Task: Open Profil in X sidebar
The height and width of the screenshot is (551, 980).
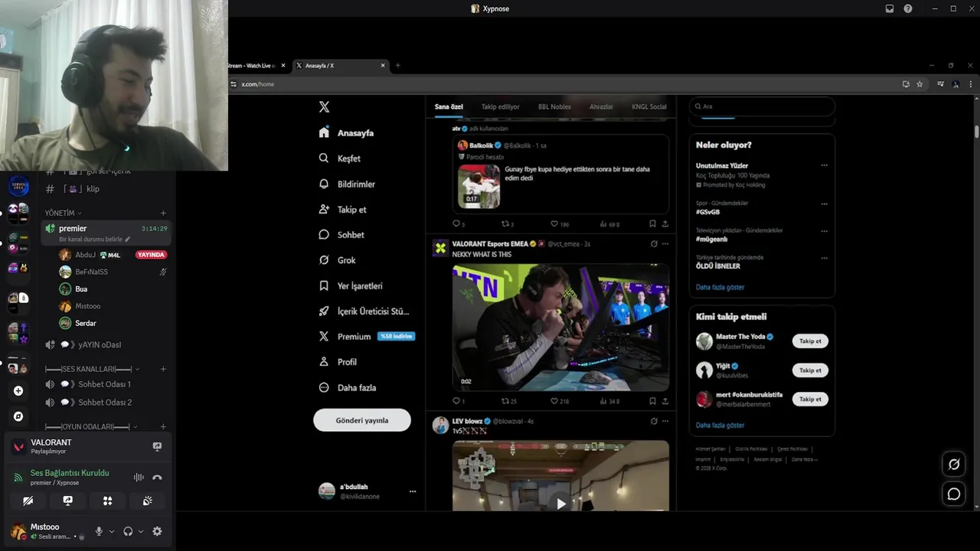Action: [338, 362]
